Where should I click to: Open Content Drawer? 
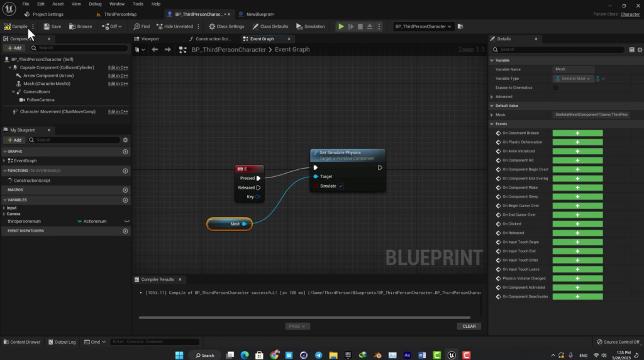(22, 342)
